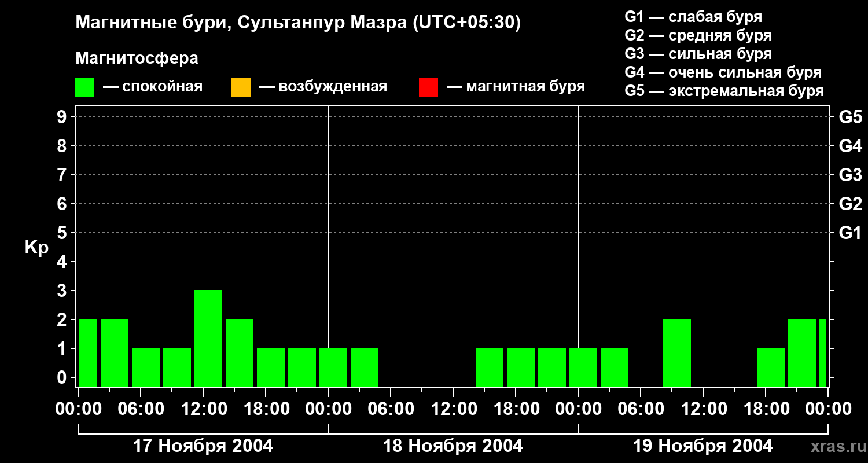Click the '— магнитная буря' legend label

click(516, 87)
